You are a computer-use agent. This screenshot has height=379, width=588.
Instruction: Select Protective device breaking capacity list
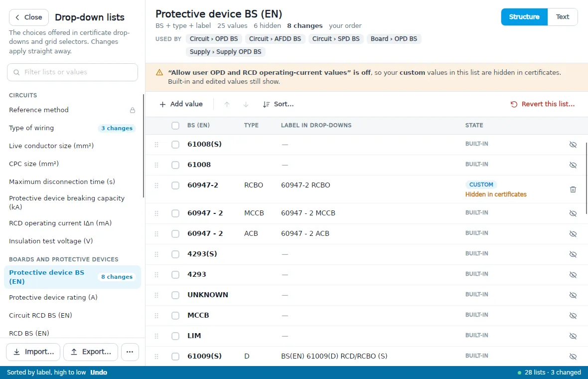point(72,202)
